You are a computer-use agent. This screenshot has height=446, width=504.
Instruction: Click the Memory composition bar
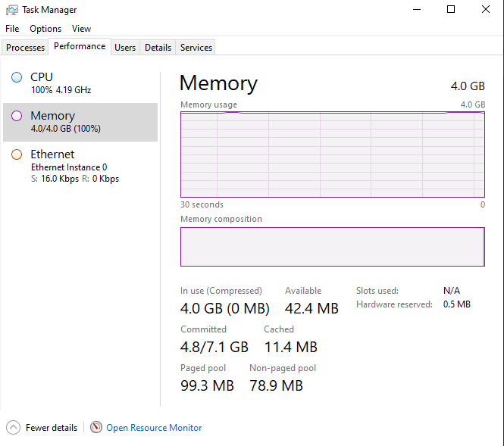[x=332, y=247]
